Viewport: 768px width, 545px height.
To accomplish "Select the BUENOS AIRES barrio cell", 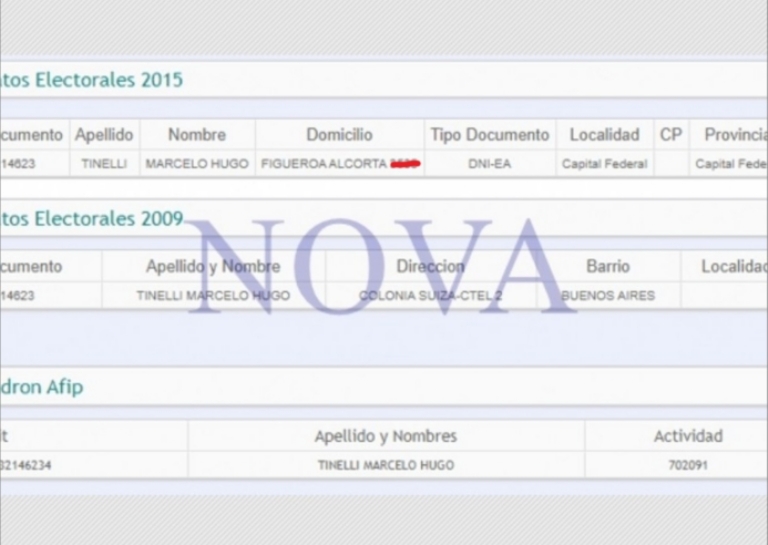I will [608, 296].
